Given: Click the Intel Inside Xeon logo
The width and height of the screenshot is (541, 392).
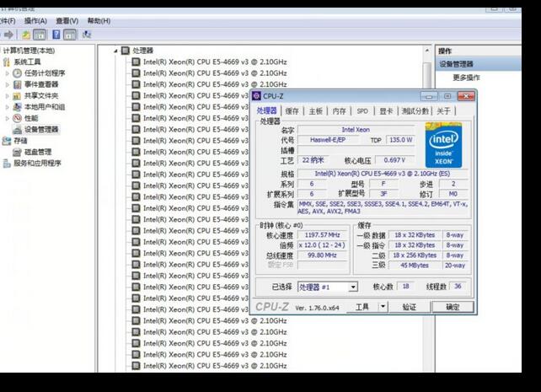Looking at the screenshot, I should [443, 145].
